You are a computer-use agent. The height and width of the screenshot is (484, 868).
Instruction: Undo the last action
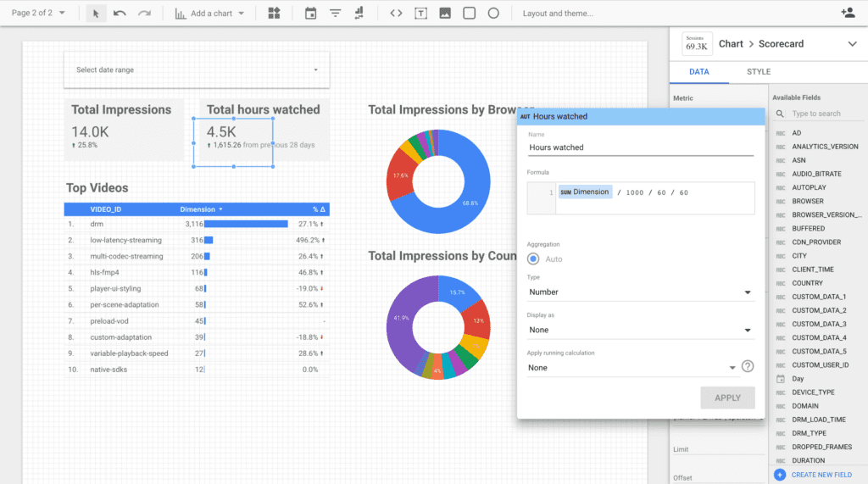(120, 14)
